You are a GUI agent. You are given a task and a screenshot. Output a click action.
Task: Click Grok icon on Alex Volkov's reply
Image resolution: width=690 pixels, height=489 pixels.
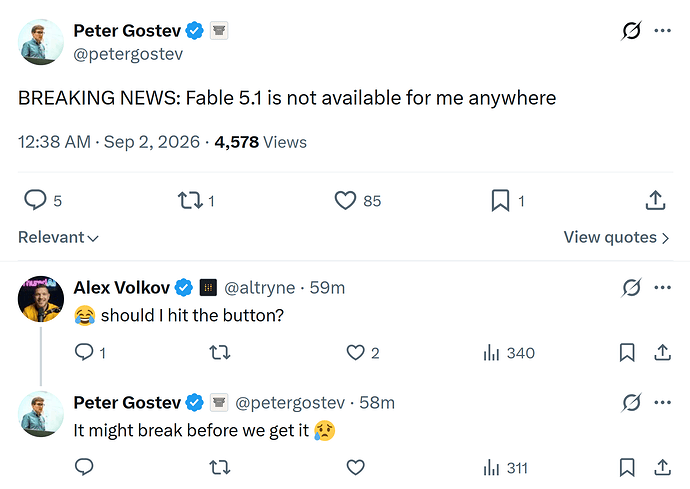(631, 288)
